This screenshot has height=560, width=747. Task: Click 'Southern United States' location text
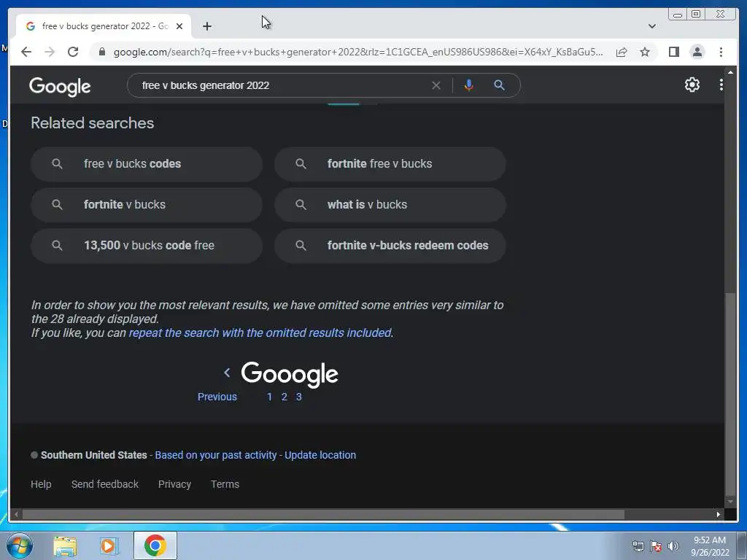click(x=94, y=455)
